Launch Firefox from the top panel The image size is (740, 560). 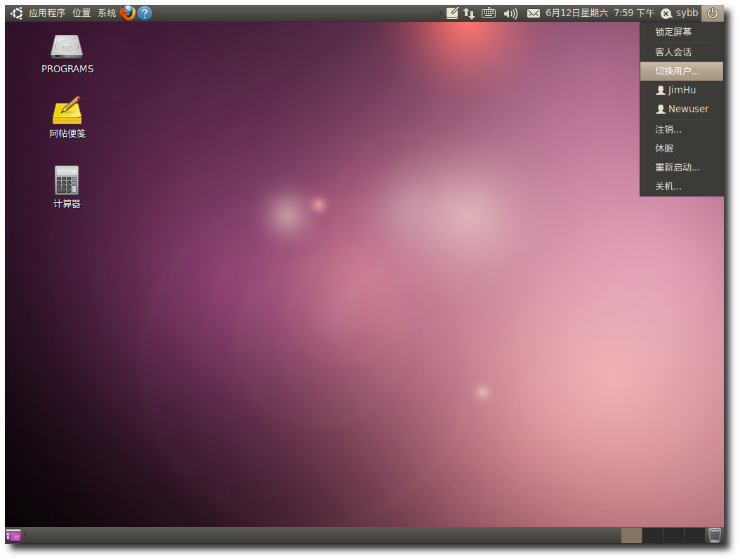pyautogui.click(x=127, y=13)
